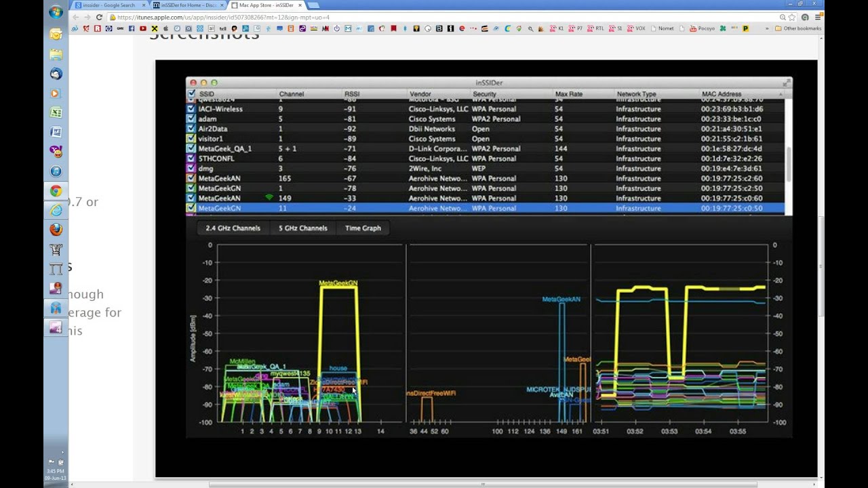868x488 pixels.
Task: Open the Apple bookmark icon
Action: (x=165, y=28)
